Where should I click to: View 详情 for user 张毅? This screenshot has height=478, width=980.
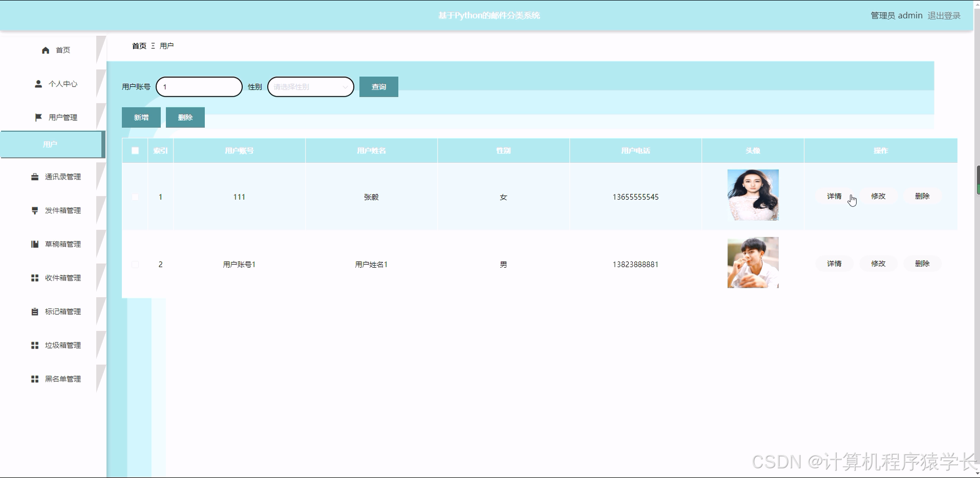[x=834, y=196]
